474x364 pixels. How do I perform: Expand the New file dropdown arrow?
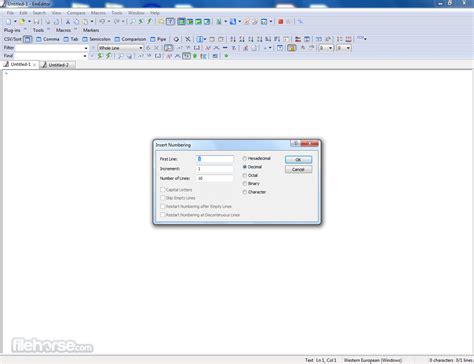click(15, 21)
